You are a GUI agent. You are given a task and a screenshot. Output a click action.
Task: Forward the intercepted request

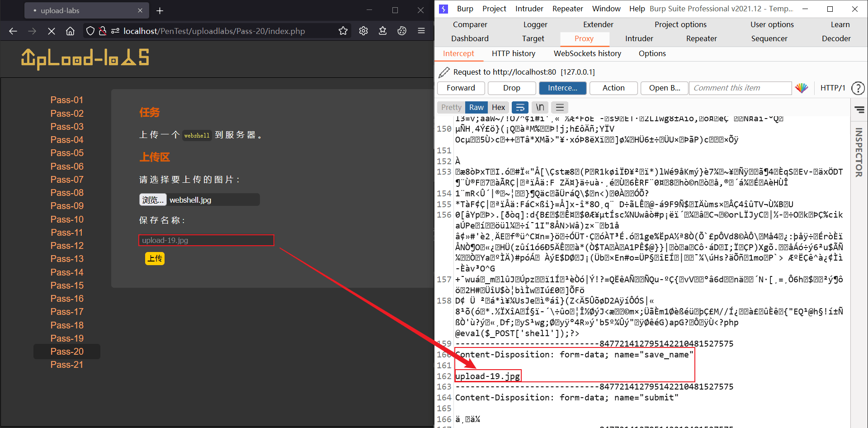[x=461, y=88]
